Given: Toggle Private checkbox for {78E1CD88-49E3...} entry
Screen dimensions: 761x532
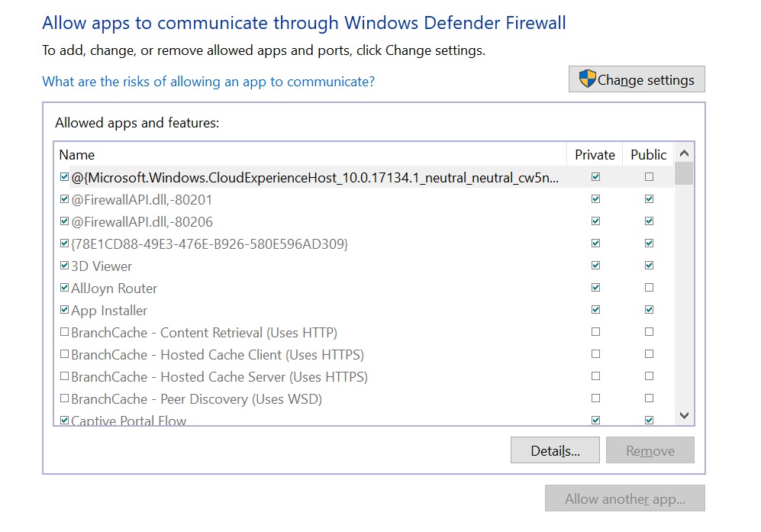Looking at the screenshot, I should [x=595, y=243].
